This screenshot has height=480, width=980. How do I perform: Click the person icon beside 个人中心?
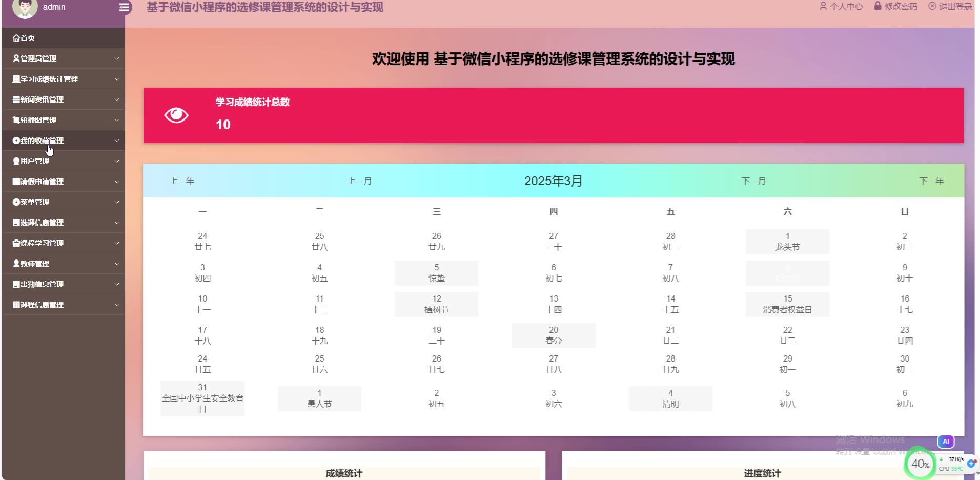pyautogui.click(x=823, y=6)
